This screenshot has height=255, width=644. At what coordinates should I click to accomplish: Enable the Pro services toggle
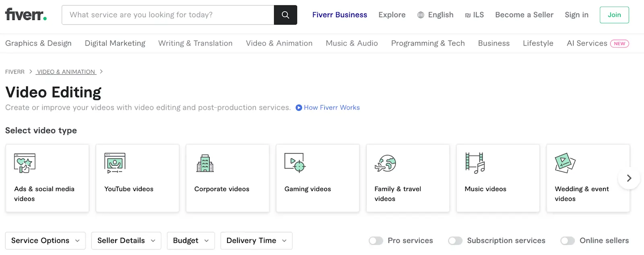click(376, 241)
